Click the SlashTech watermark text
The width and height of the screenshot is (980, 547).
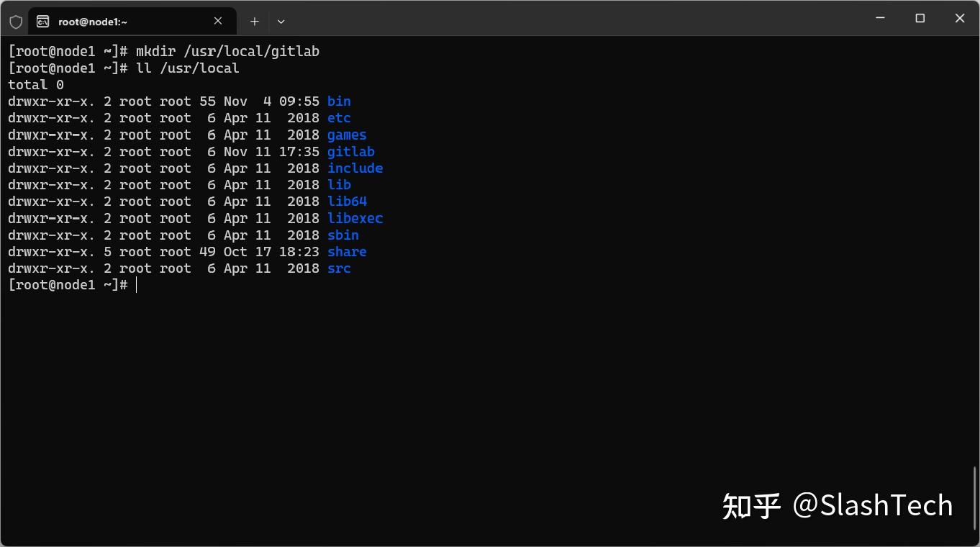click(874, 505)
